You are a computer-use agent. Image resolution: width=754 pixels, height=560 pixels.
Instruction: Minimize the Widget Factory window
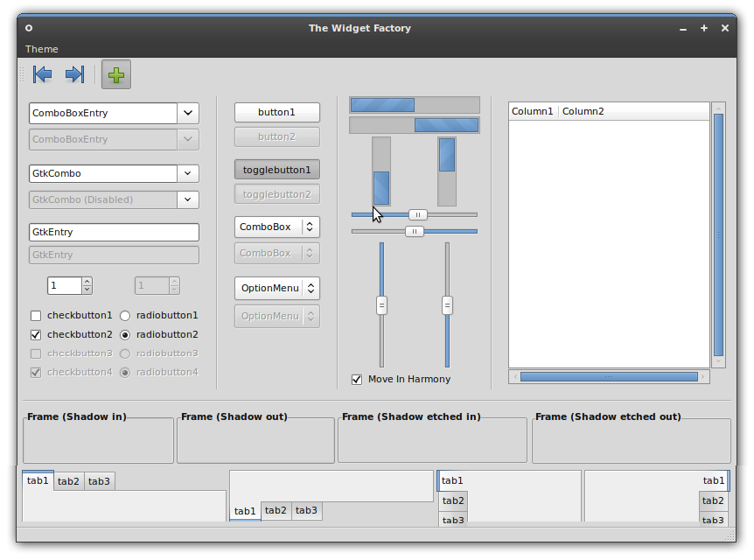[683, 29]
